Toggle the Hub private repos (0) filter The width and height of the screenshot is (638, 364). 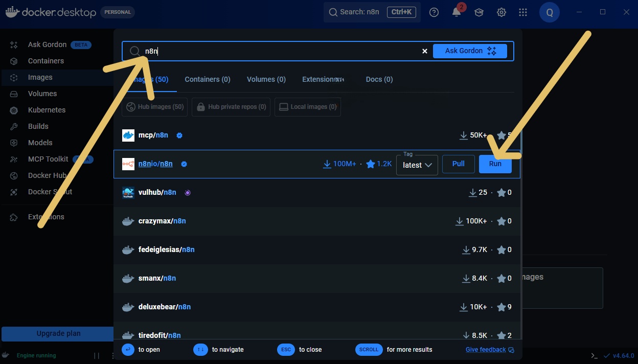(x=231, y=107)
